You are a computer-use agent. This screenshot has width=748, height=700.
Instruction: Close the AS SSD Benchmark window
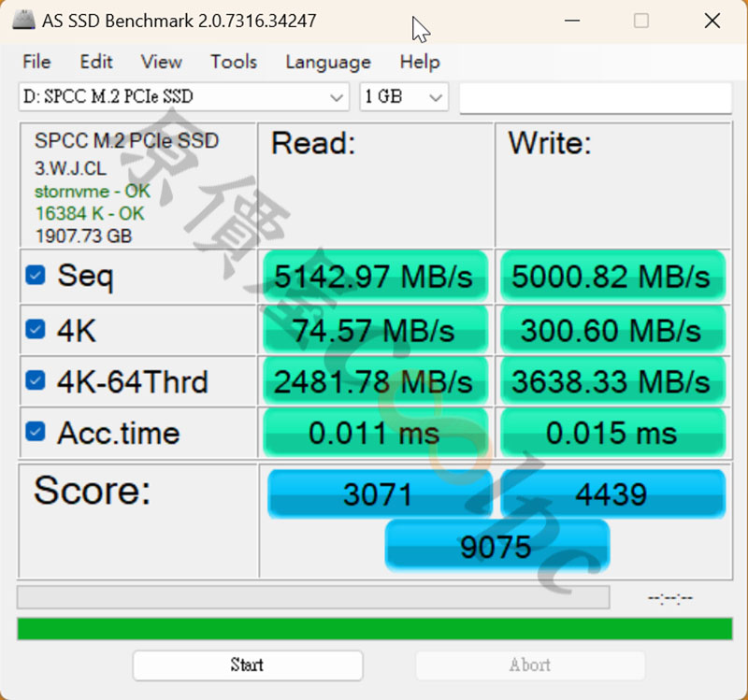(712, 21)
